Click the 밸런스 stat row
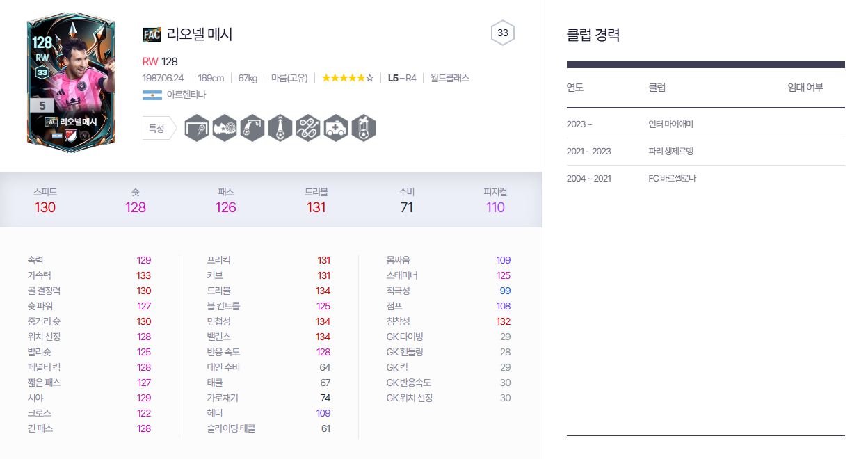This screenshot has height=459, width=868. pos(268,337)
